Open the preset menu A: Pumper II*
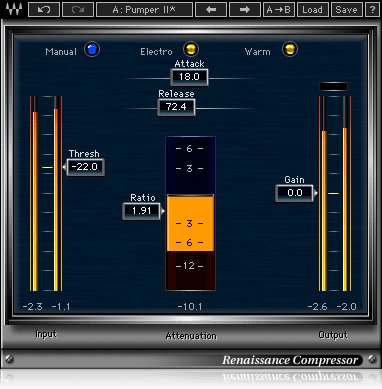This screenshot has height=389, width=382. pyautogui.click(x=144, y=10)
